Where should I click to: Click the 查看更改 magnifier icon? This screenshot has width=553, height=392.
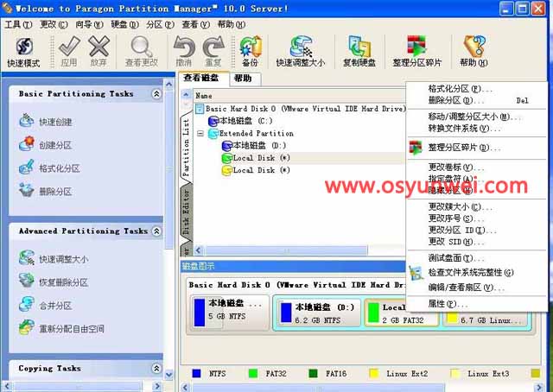tap(142, 47)
